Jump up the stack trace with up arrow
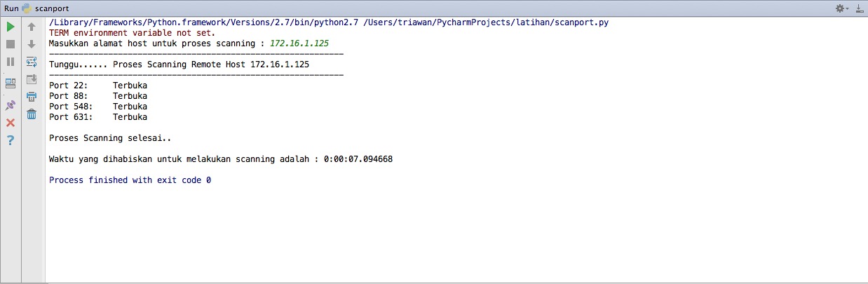Viewport: 868px width, 284px height. tap(32, 27)
